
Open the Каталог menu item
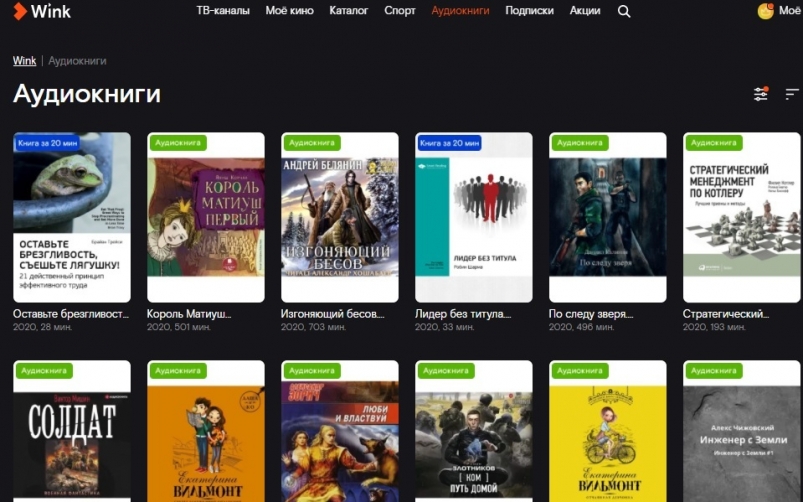pyautogui.click(x=349, y=11)
